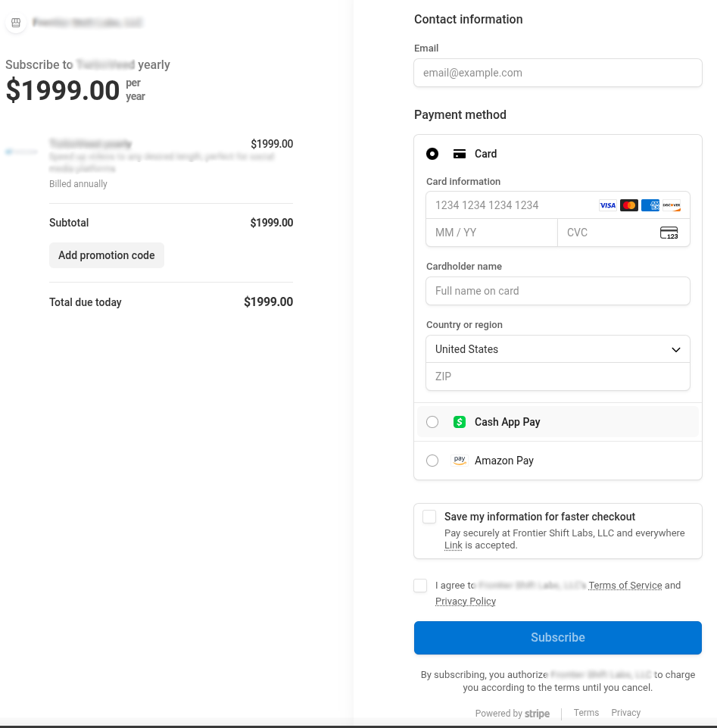Click Add promotion code

coord(107,255)
